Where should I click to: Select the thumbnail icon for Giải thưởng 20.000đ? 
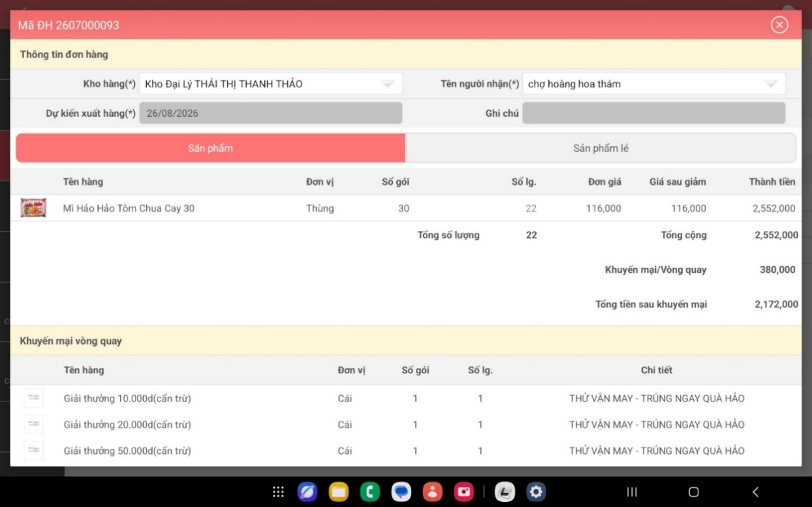33,424
